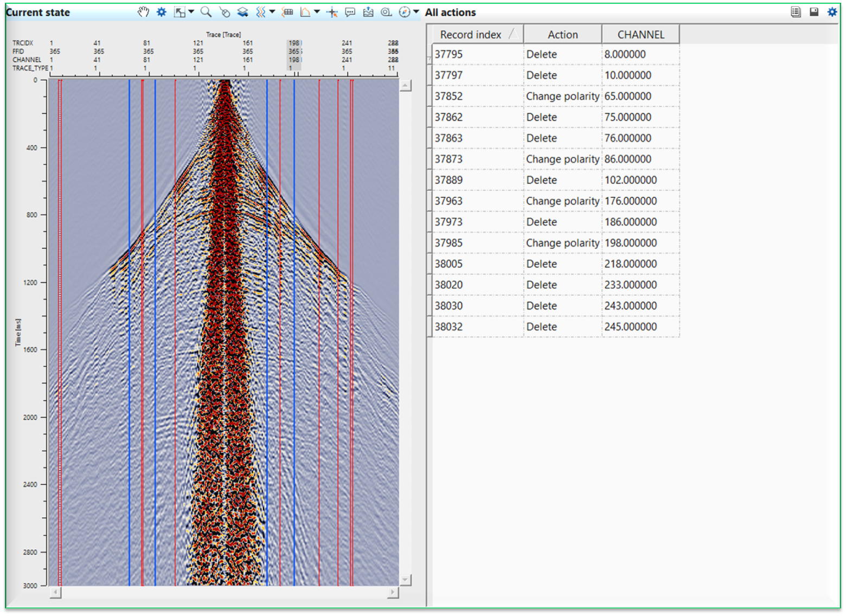Select the Change polarity row for channel 65
Viewport: 846px width, 616px height.
562,96
